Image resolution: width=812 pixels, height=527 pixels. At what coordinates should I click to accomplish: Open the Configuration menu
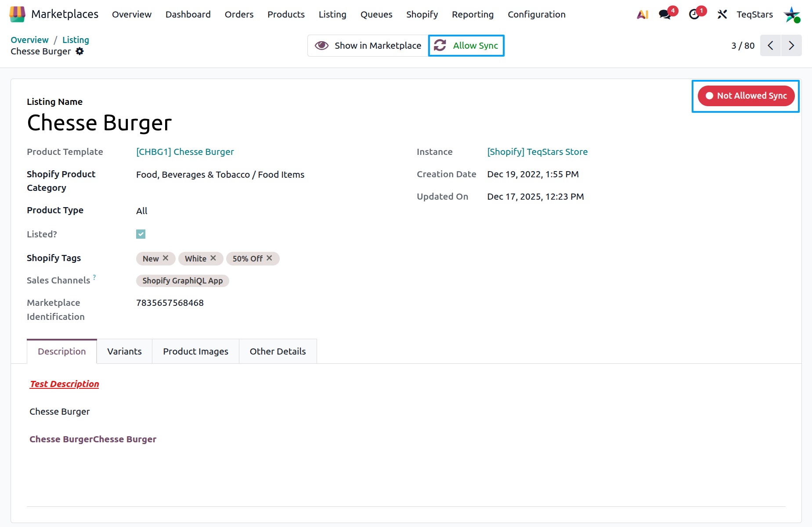537,14
